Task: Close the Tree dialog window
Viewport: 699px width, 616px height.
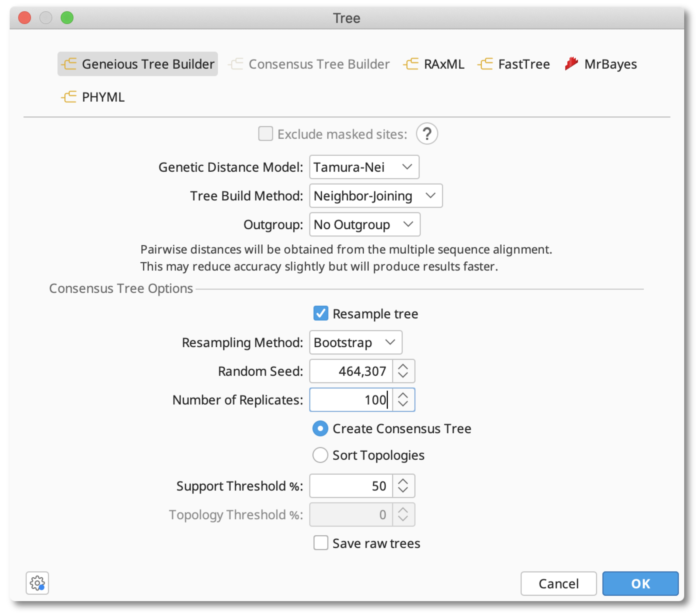Action: click(25, 18)
